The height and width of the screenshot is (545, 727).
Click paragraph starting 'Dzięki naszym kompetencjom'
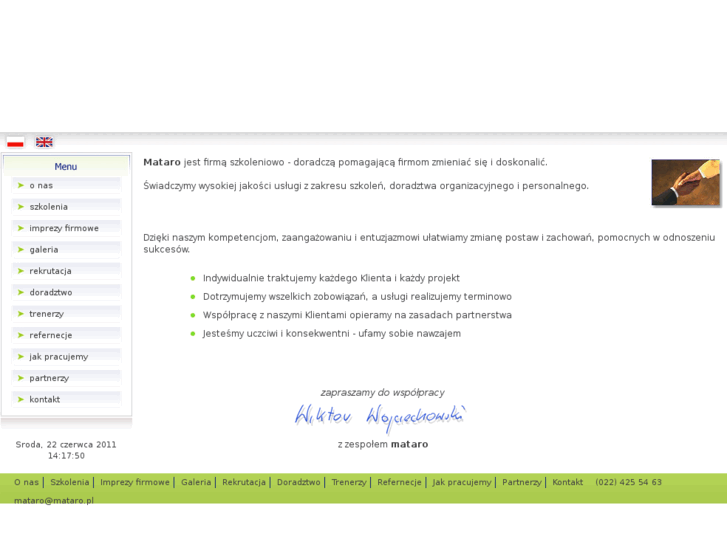[429, 243]
